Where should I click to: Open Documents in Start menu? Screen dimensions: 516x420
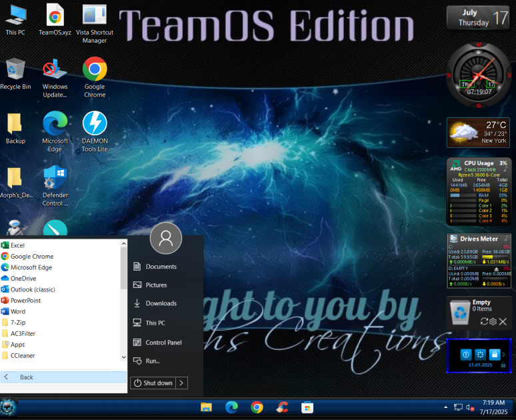(x=161, y=267)
